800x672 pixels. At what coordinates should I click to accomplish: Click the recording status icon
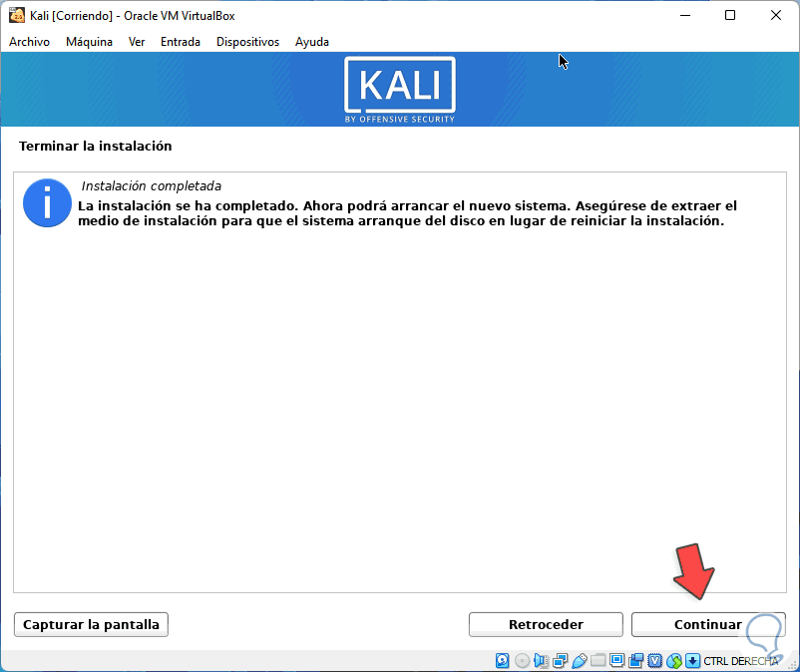coord(636,661)
